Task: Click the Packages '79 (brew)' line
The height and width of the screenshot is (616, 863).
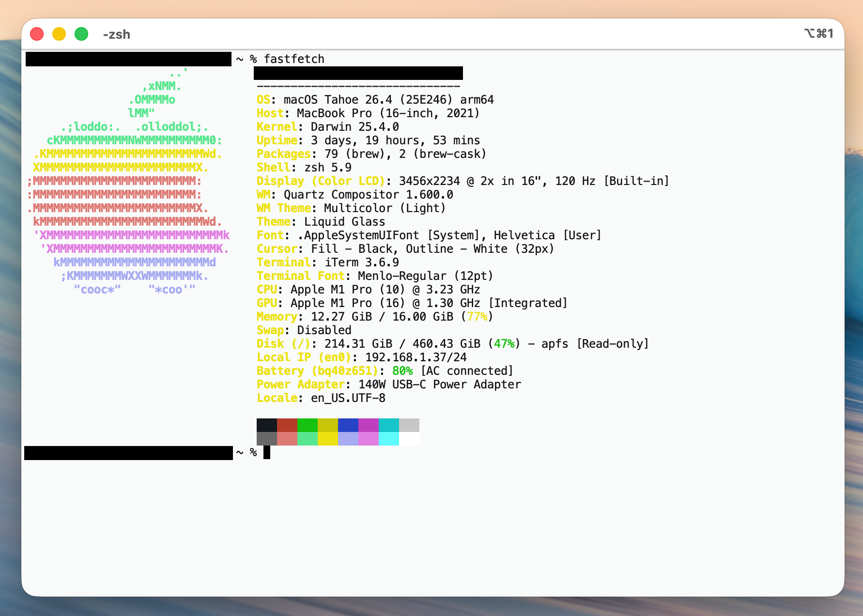Action: pyautogui.click(x=371, y=154)
